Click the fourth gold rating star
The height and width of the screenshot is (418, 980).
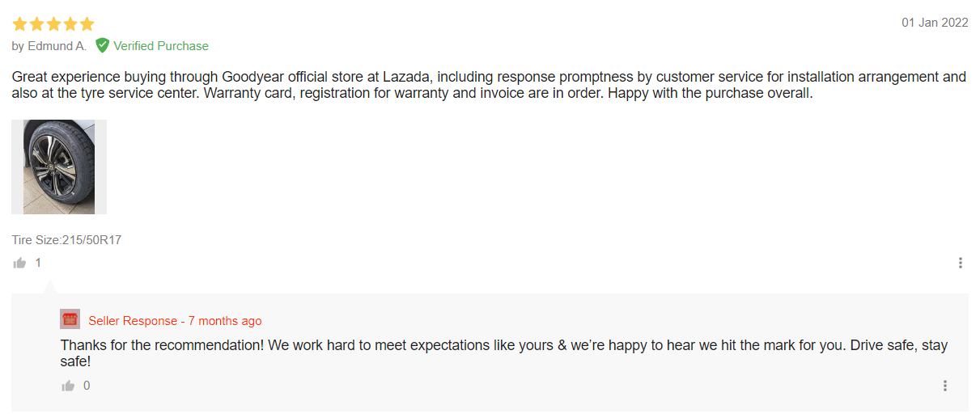tap(70, 23)
